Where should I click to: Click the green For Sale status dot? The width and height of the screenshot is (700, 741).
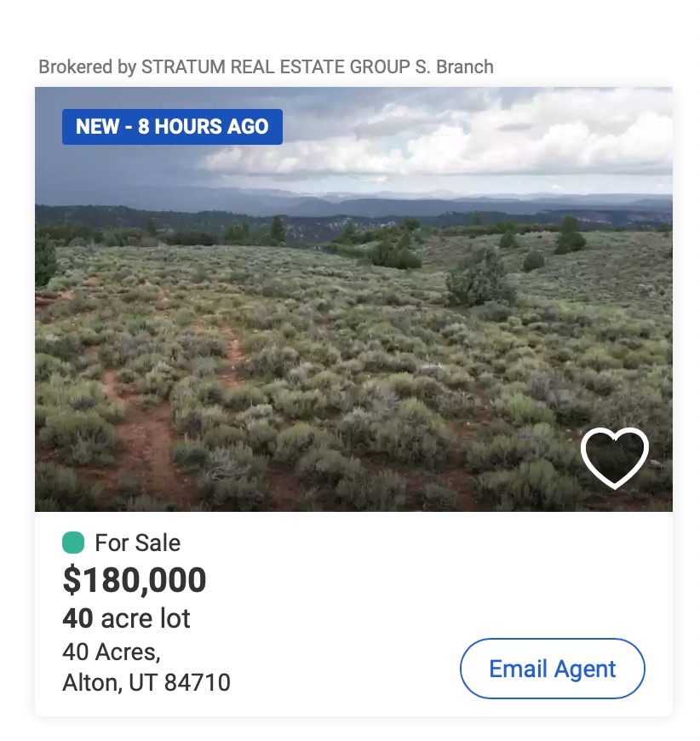click(x=73, y=543)
